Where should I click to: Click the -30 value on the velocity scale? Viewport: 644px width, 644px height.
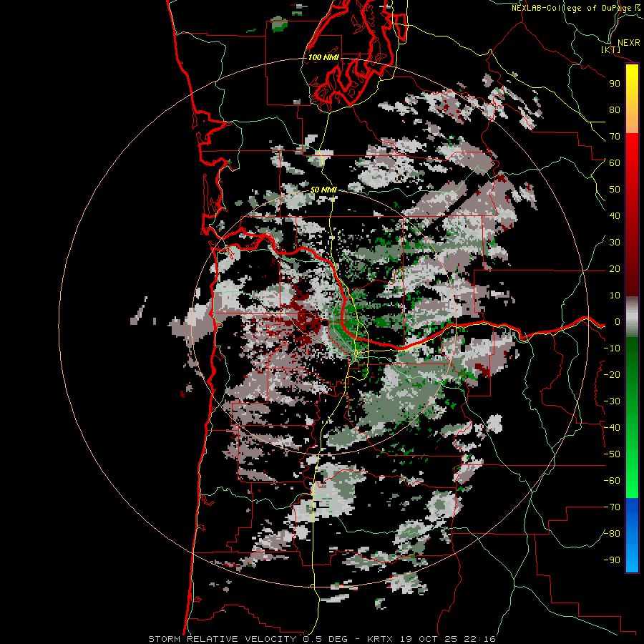point(612,401)
